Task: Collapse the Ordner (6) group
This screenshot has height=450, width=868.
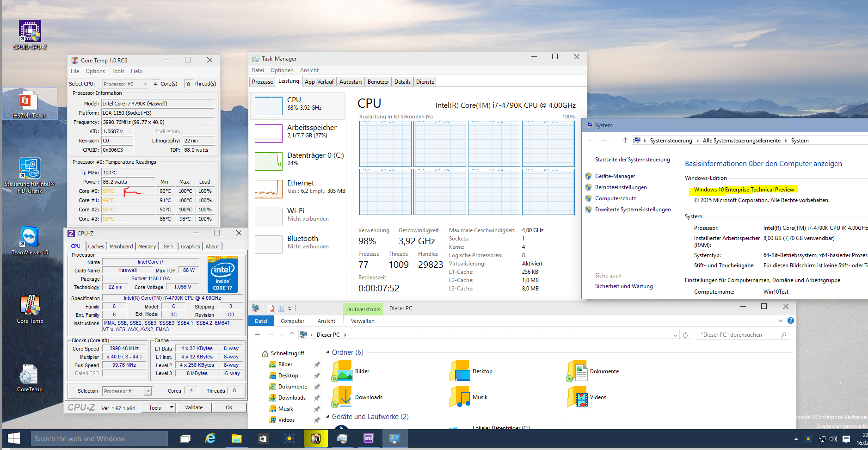Action: coord(328,352)
